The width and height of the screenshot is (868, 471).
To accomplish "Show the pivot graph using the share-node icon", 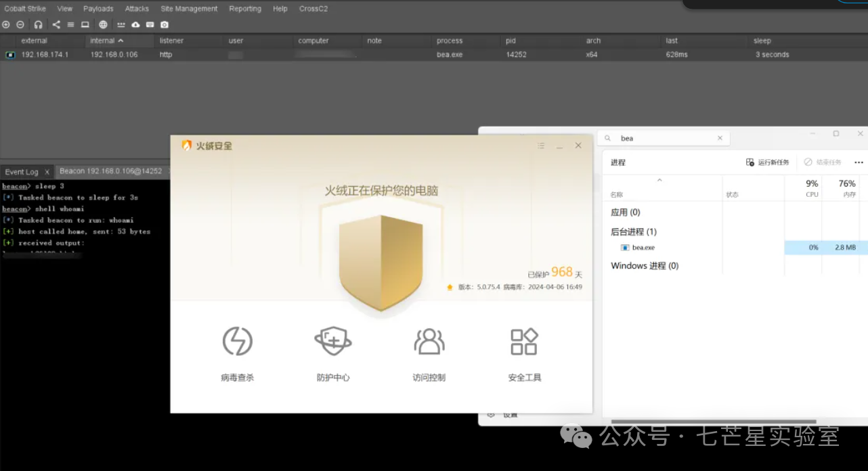I will click(x=56, y=24).
